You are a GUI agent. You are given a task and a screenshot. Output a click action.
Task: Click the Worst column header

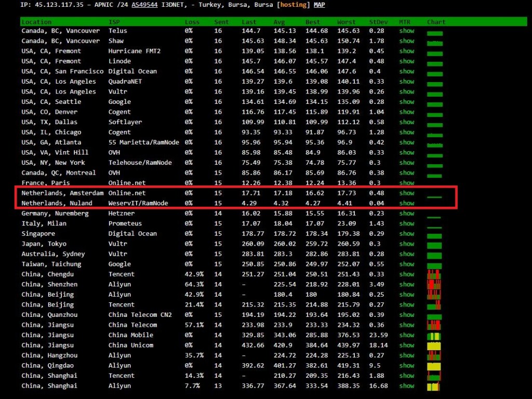pyautogui.click(x=347, y=22)
